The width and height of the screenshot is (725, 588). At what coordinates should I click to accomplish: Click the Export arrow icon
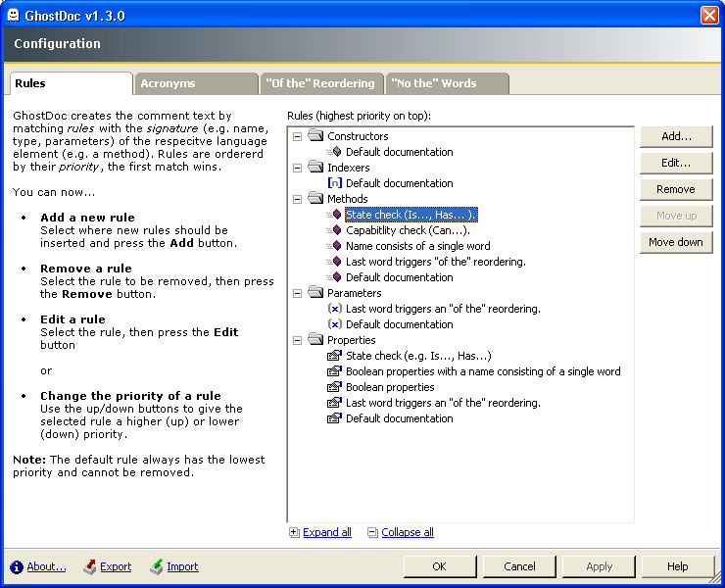[x=90, y=566]
